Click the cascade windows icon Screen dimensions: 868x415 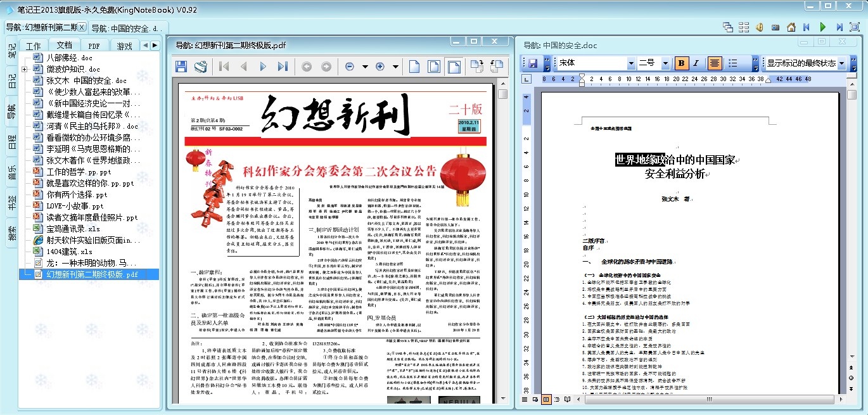coord(728,27)
